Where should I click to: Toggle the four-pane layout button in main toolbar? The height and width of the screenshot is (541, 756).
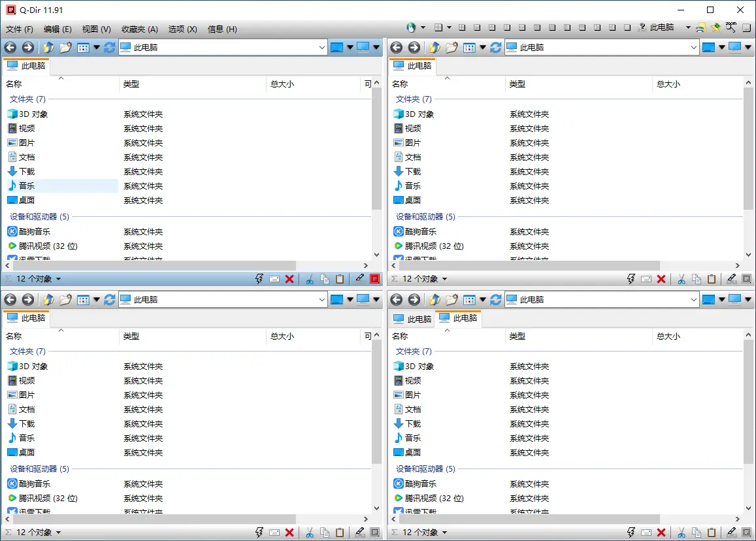pos(438,27)
